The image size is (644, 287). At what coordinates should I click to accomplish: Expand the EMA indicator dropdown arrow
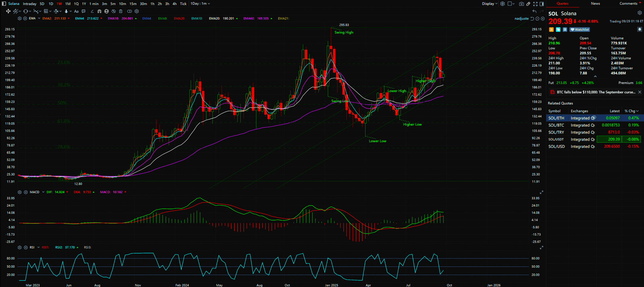pyautogui.click(x=39, y=19)
